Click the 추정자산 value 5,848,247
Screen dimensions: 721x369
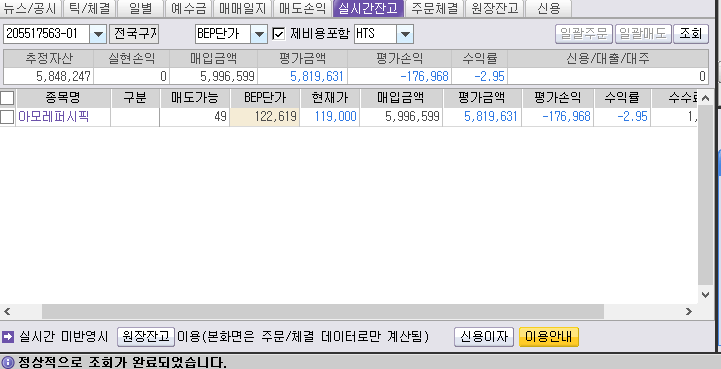[48, 76]
